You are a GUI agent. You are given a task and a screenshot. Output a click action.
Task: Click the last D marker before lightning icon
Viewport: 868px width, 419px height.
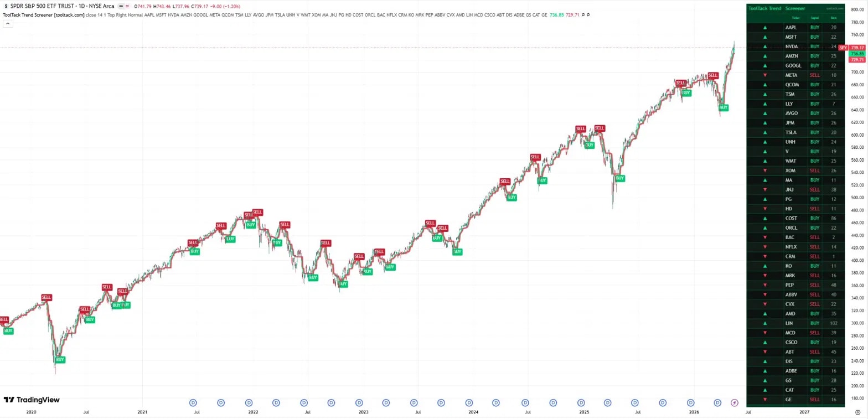[717, 402]
